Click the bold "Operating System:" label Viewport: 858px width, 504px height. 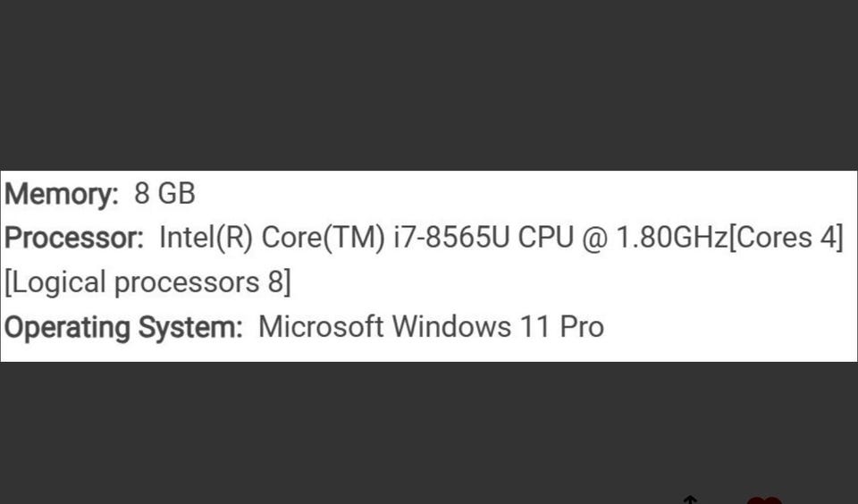tap(123, 327)
